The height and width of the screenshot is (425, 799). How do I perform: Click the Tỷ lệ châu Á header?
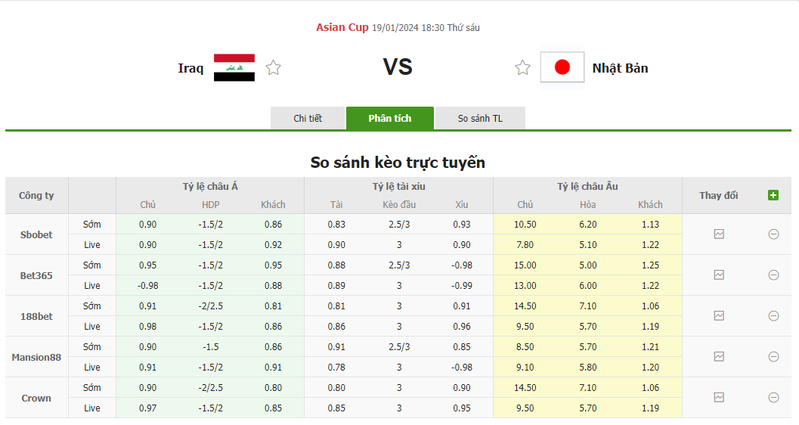click(210, 187)
